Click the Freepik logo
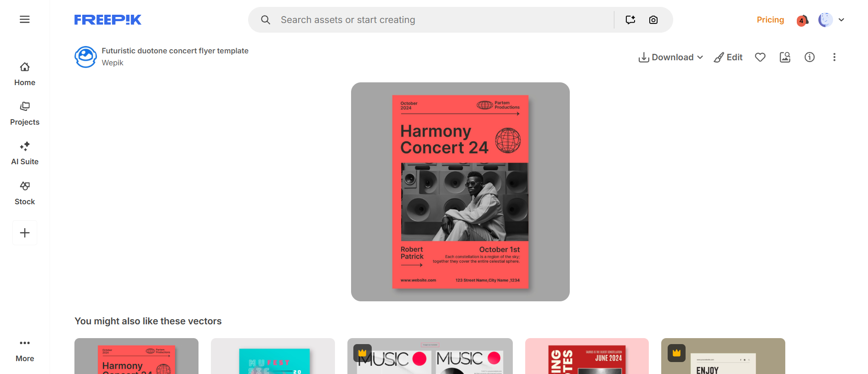This screenshot has height=374, width=868. [108, 20]
